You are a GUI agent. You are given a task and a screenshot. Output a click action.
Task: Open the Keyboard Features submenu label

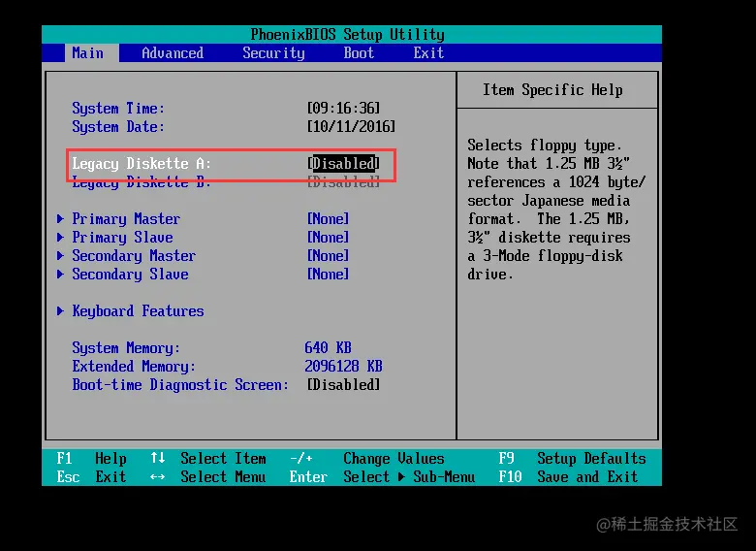pyautogui.click(x=138, y=311)
